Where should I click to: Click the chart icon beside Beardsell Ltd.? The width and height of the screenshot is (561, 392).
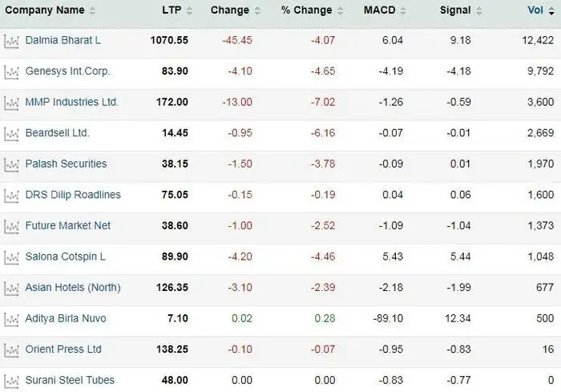click(x=11, y=134)
